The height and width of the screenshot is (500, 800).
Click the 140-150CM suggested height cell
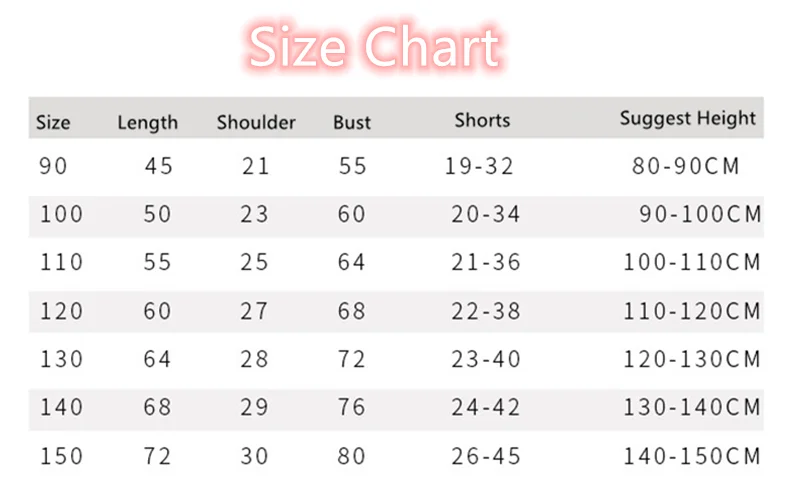tap(692, 456)
